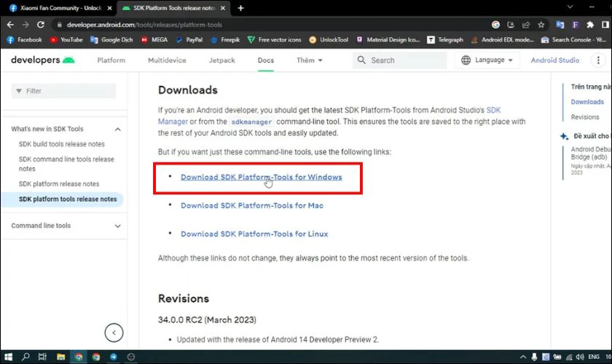Open SDK command line tools release notes

click(66, 164)
